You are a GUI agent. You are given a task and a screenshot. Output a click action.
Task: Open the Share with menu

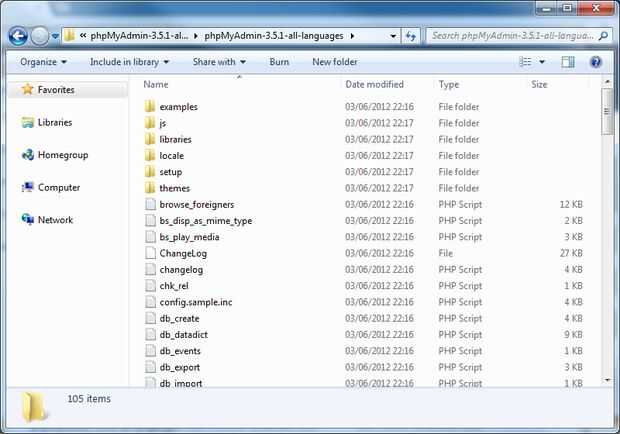point(219,62)
